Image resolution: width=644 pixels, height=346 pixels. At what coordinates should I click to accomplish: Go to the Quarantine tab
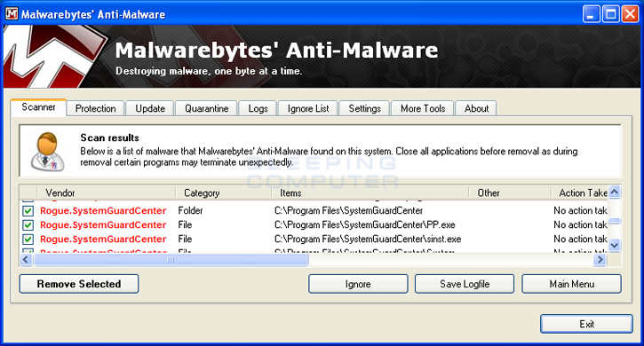click(x=206, y=108)
